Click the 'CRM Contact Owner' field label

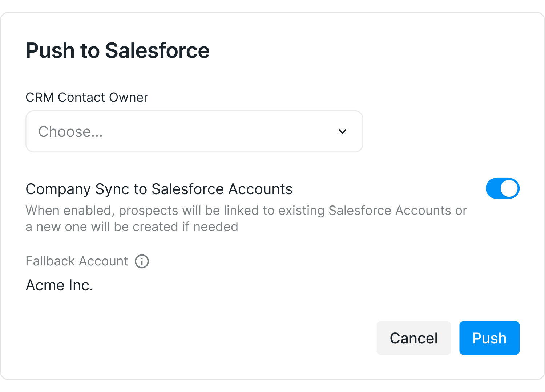[x=86, y=97]
